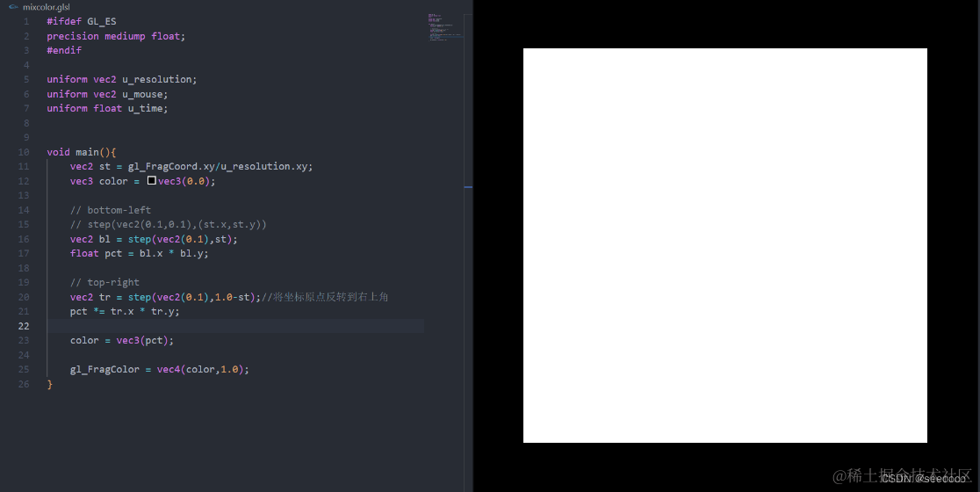Viewport: 980px width, 492px height.
Task: Click line number 10 in the gutter
Action: (x=24, y=152)
